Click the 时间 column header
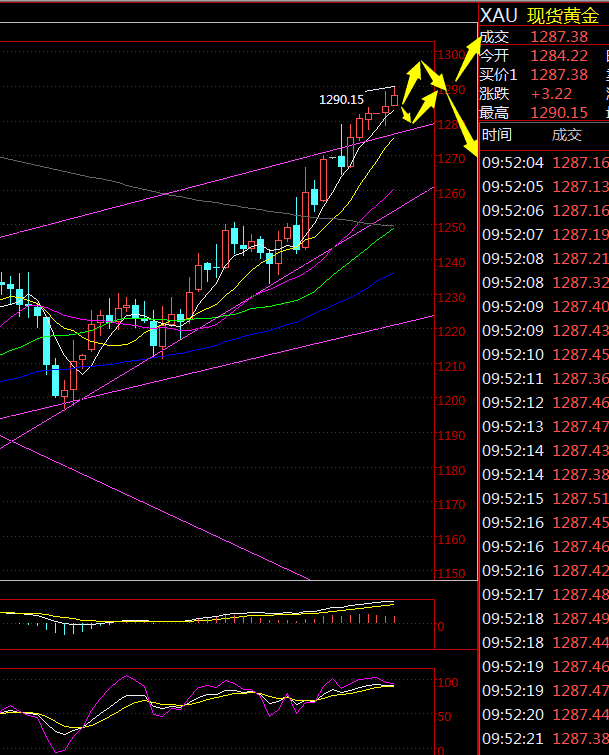The image size is (609, 755). pos(497,135)
